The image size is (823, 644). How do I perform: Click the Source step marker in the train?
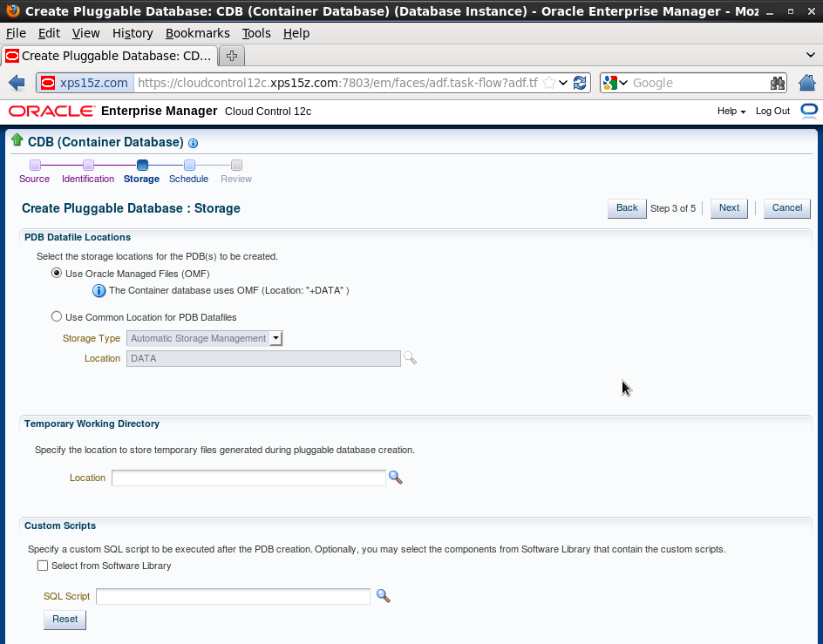[x=35, y=166]
